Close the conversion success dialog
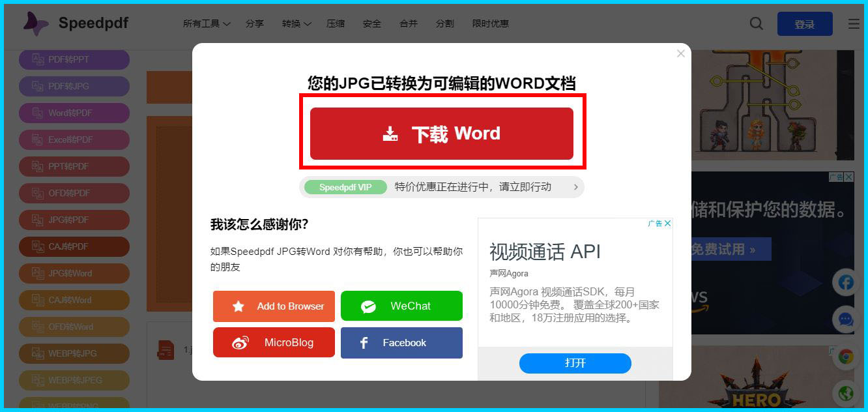Viewport: 868px width, 412px height. click(x=681, y=53)
